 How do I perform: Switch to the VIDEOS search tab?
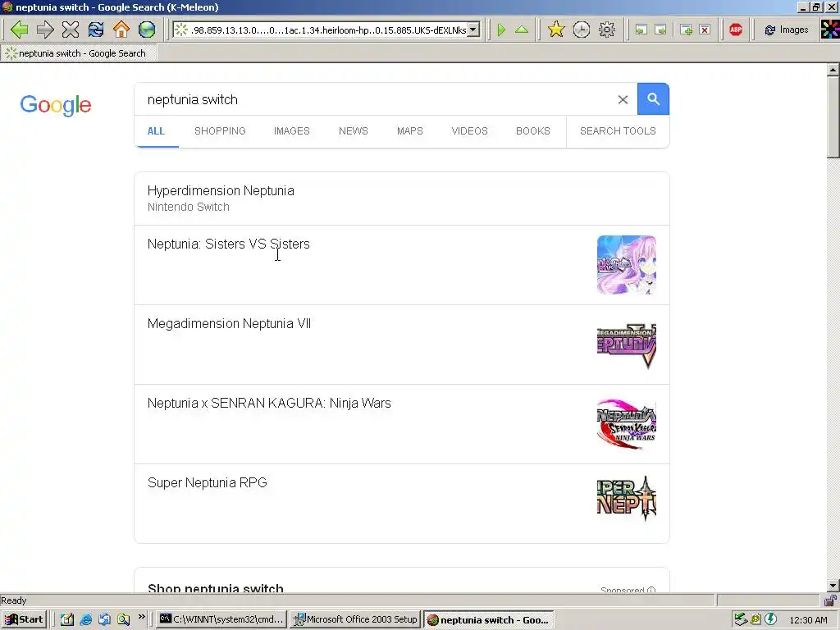[469, 131]
